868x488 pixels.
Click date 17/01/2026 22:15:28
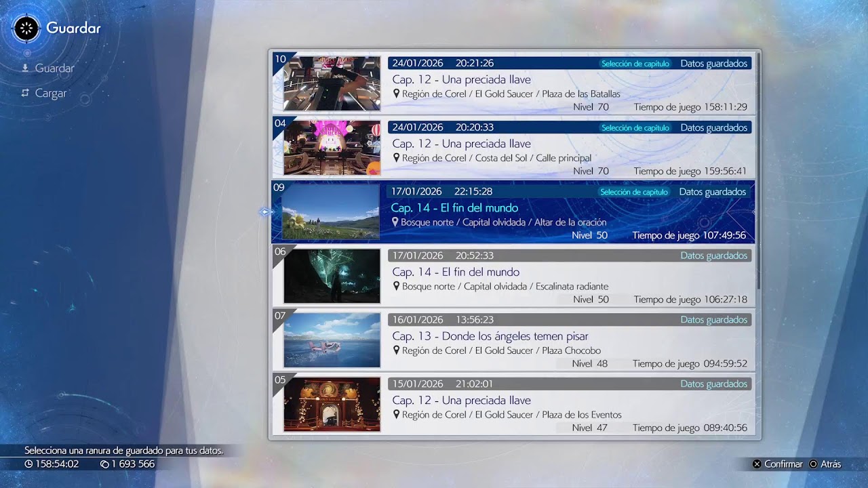441,192
